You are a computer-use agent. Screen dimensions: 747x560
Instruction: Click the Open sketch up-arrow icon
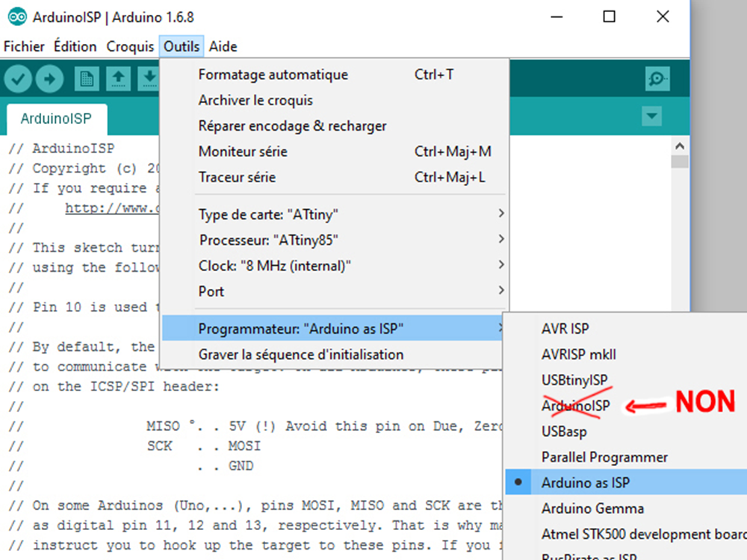118,78
